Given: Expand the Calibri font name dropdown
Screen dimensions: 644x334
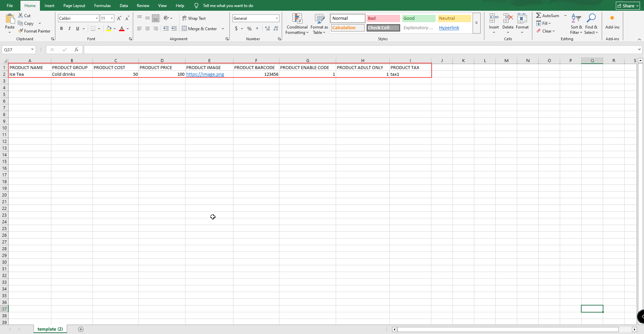Looking at the screenshot, I should [x=97, y=18].
